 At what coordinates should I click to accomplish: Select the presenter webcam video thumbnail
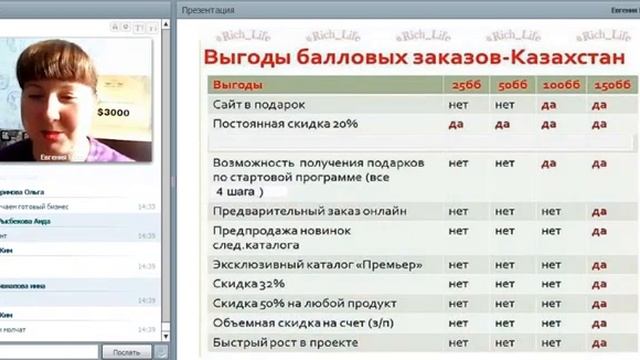(76, 100)
